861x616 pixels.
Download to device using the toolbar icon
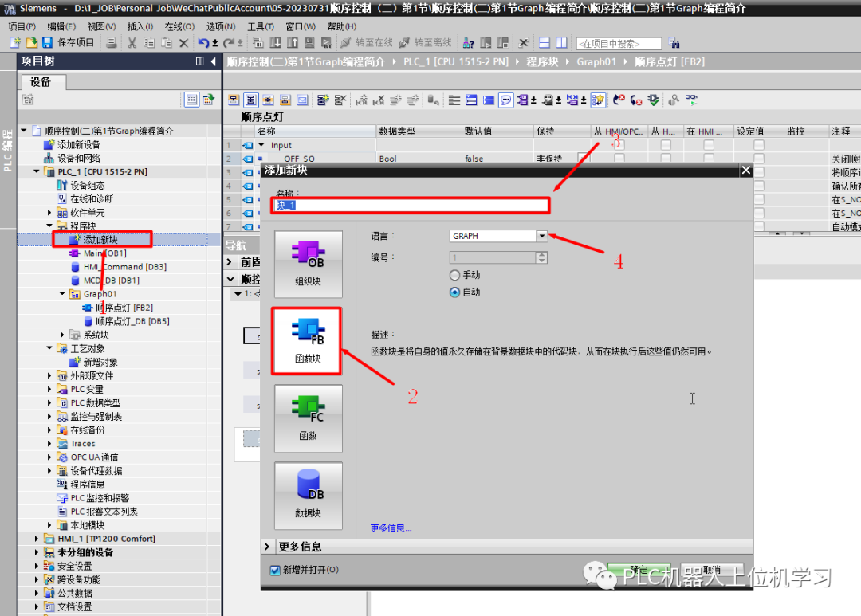coord(275,43)
